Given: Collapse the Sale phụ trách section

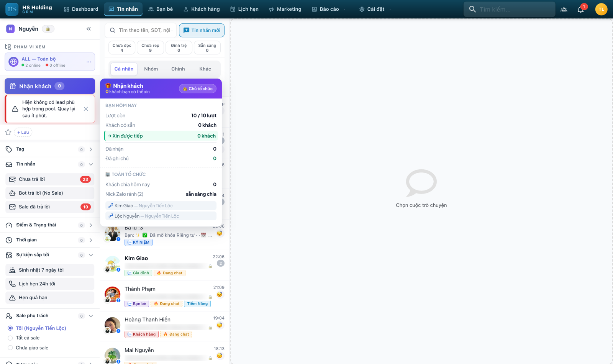Looking at the screenshot, I should click(x=91, y=316).
